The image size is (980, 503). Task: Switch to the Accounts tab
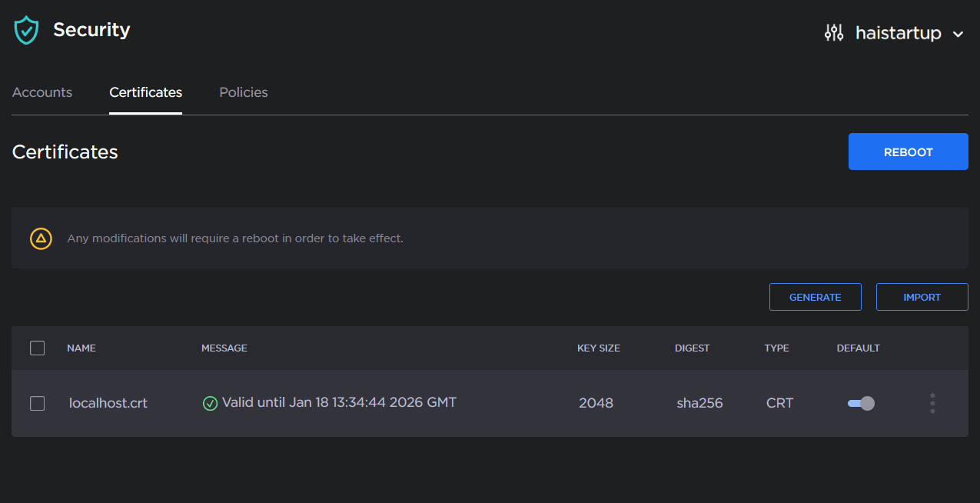coord(42,92)
